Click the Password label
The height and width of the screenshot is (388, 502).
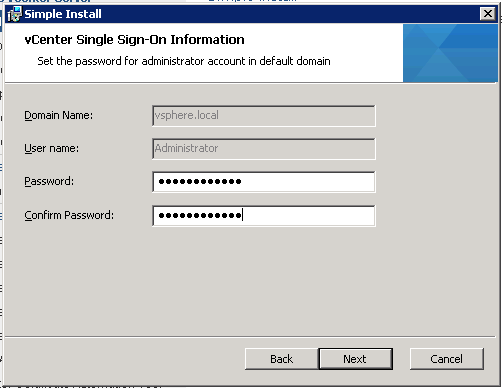pyautogui.click(x=49, y=181)
